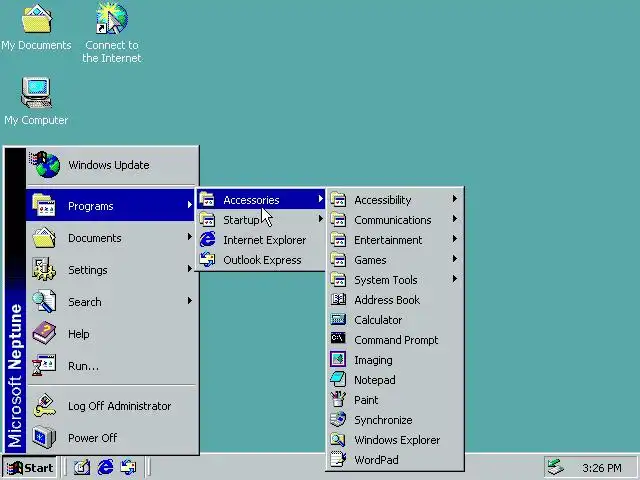
Task: Expand the Games submenu arrow
Action: 455,259
